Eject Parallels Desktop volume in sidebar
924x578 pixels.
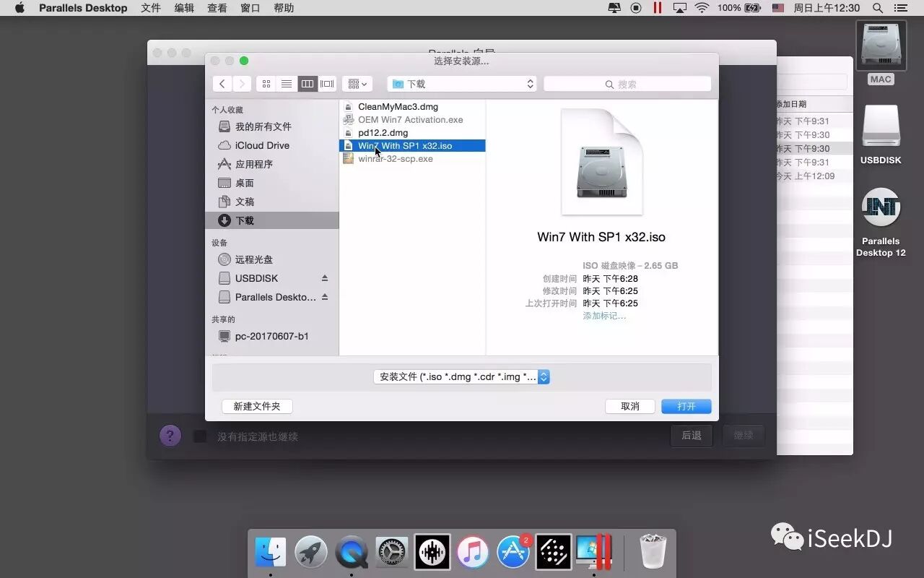(325, 297)
